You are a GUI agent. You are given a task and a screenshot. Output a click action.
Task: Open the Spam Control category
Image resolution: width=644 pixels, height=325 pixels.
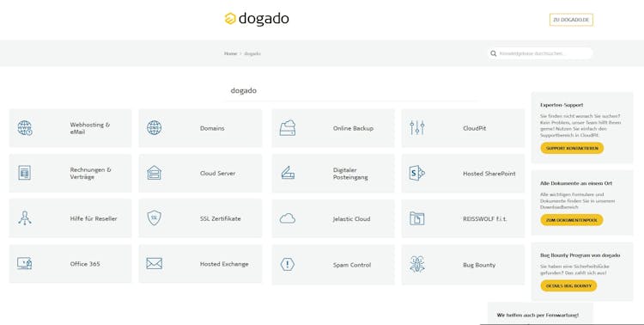[333, 265]
